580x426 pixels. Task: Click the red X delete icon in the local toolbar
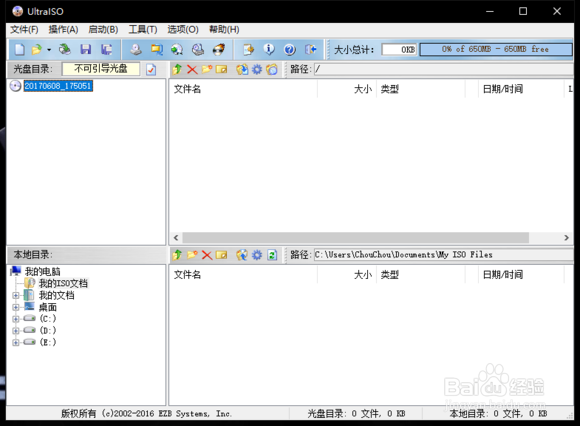click(207, 255)
